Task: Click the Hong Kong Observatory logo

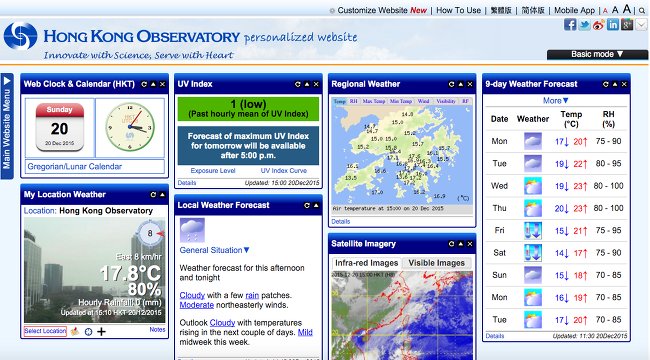Action: pyautogui.click(x=20, y=36)
